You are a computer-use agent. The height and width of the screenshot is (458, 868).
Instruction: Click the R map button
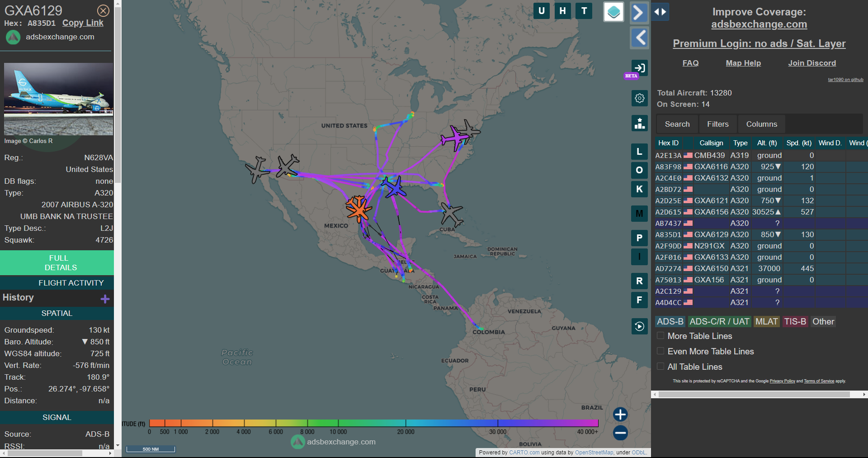pos(639,281)
